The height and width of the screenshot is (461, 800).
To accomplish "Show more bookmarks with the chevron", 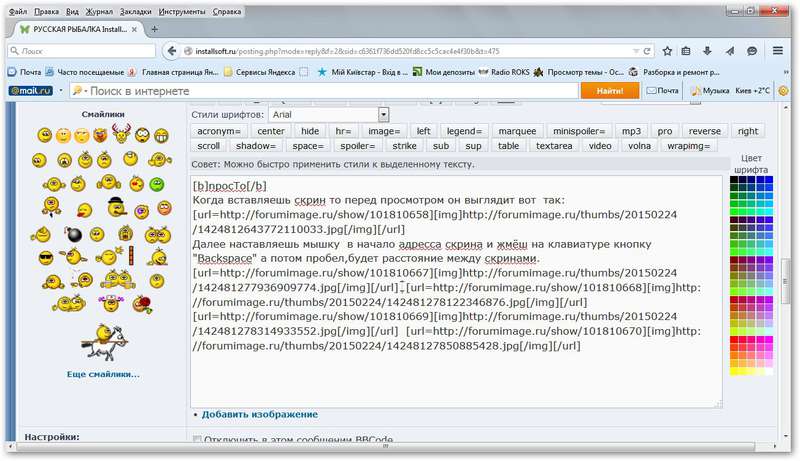I will (785, 72).
